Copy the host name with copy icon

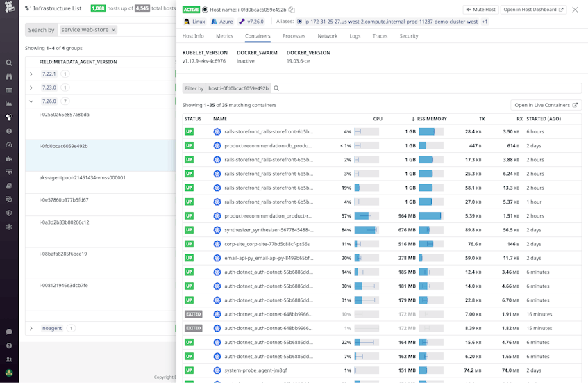(x=292, y=10)
